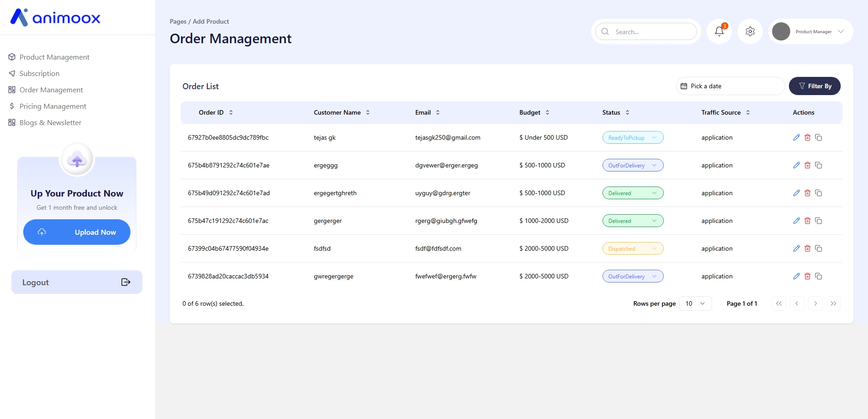Click Pages breadcrumb link

click(178, 21)
